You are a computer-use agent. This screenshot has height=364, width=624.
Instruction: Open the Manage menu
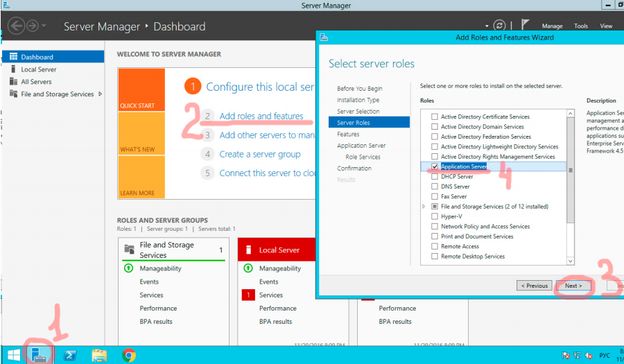[x=552, y=26]
